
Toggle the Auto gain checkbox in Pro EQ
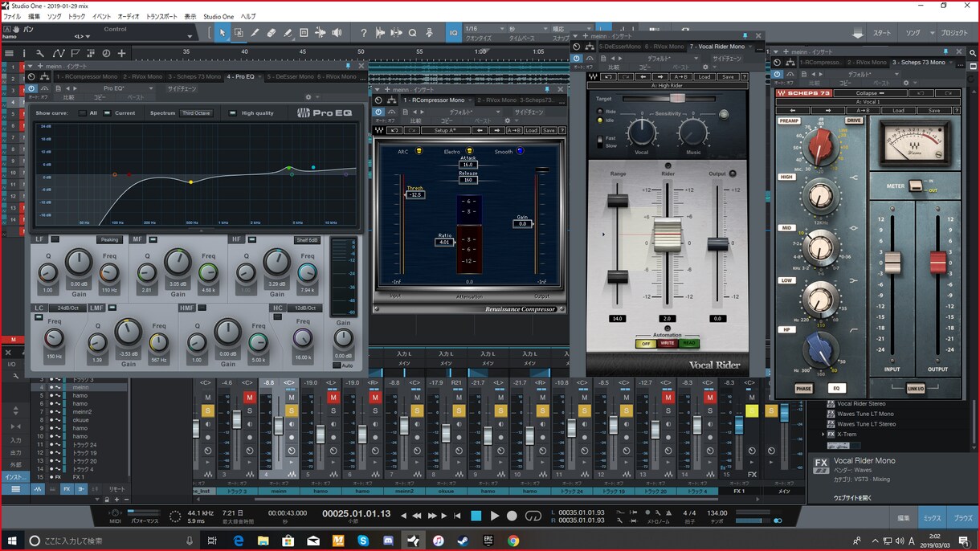(x=337, y=365)
